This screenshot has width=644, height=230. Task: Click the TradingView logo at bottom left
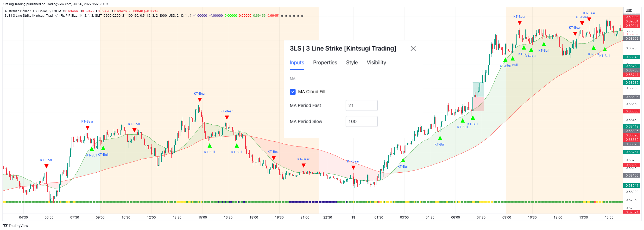[15, 226]
